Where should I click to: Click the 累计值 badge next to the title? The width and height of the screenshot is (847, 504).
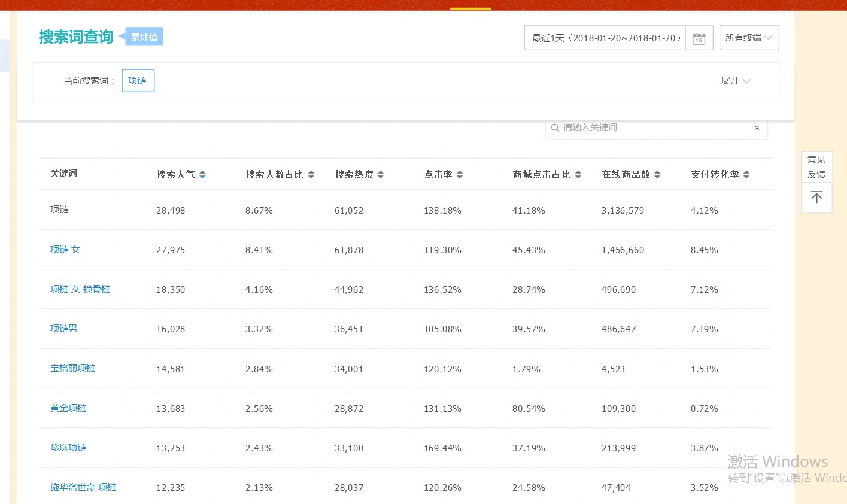(x=144, y=37)
